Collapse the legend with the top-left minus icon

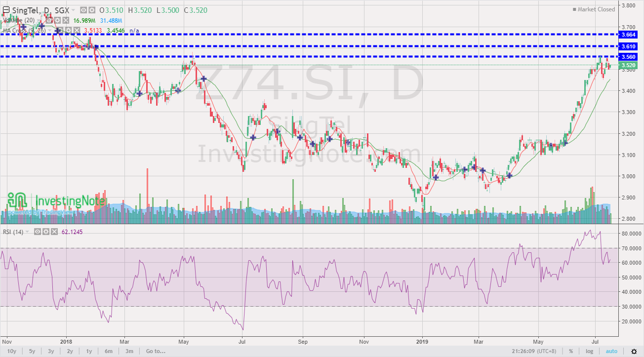coord(6,10)
